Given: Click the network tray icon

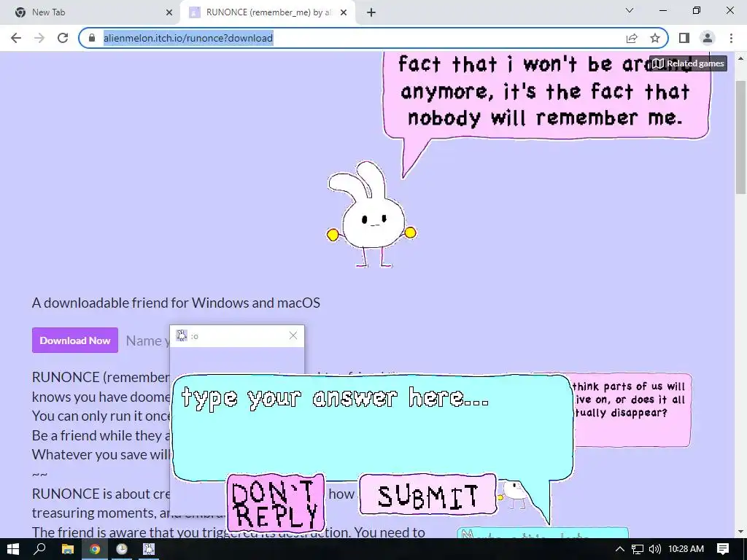Looking at the screenshot, I should (638, 549).
